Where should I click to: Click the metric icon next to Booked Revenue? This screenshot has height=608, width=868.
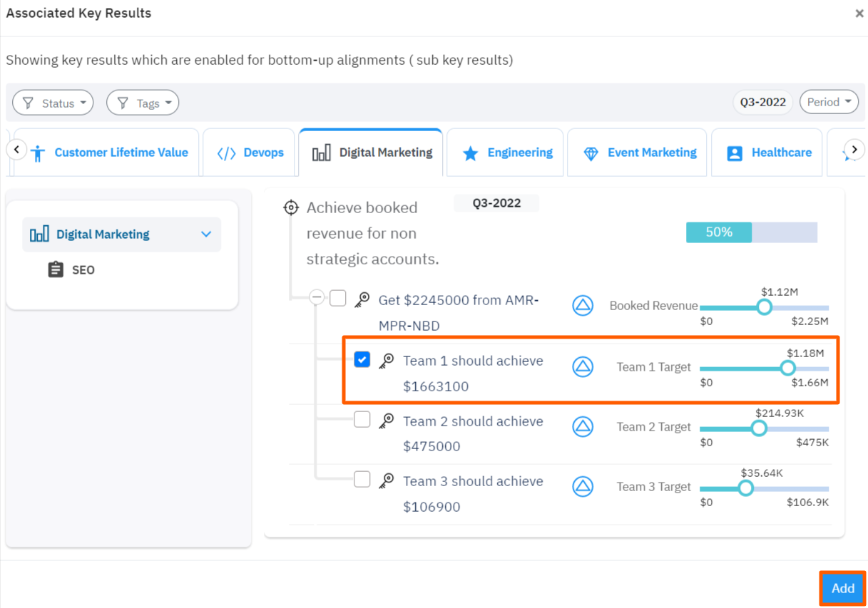(583, 305)
